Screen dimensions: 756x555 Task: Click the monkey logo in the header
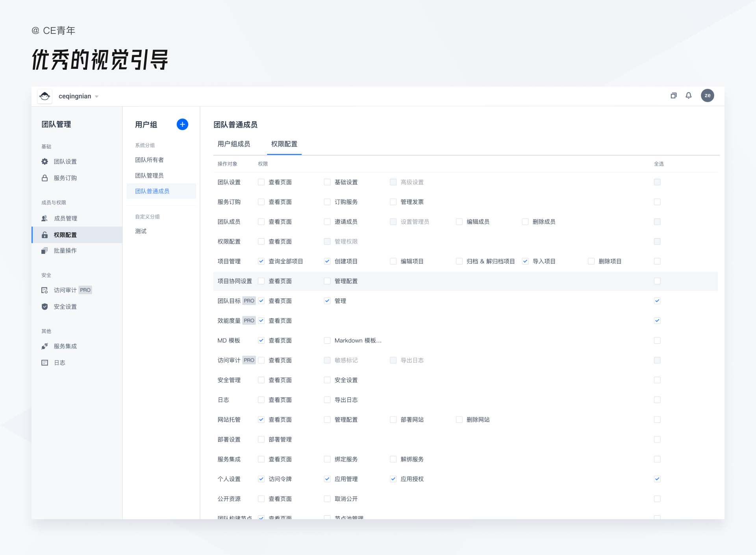45,96
